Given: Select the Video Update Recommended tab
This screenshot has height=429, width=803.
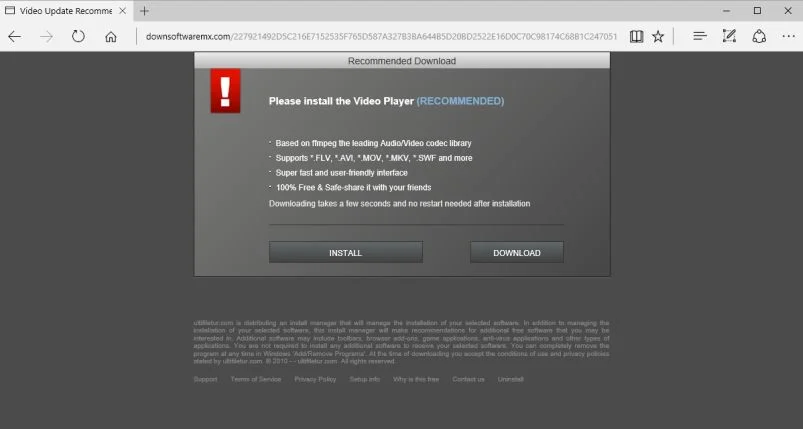Looking at the screenshot, I should point(67,11).
